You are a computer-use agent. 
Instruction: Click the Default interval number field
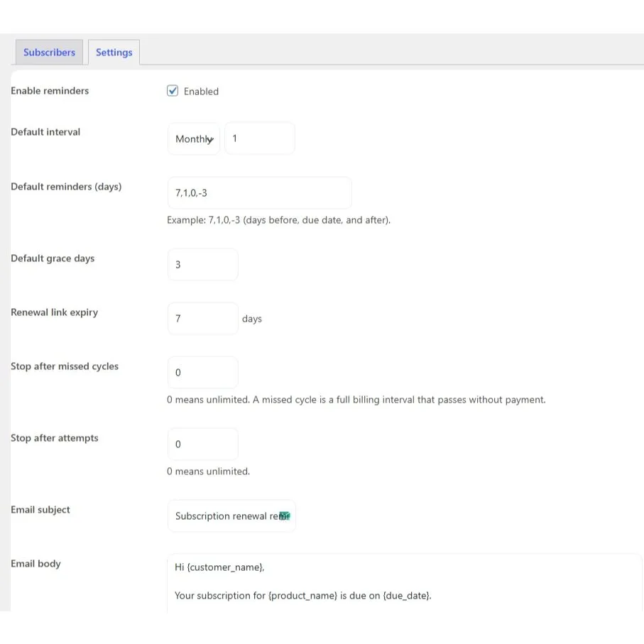(259, 138)
